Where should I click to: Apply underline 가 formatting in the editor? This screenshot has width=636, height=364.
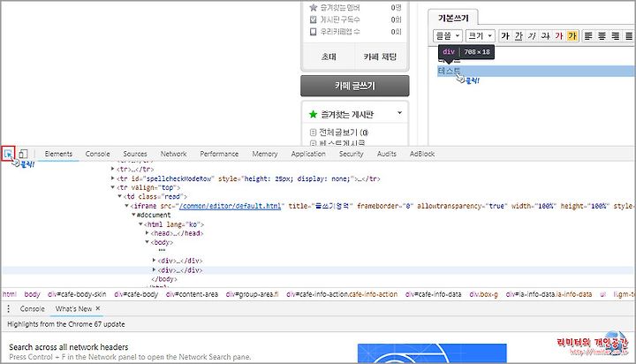coord(519,35)
